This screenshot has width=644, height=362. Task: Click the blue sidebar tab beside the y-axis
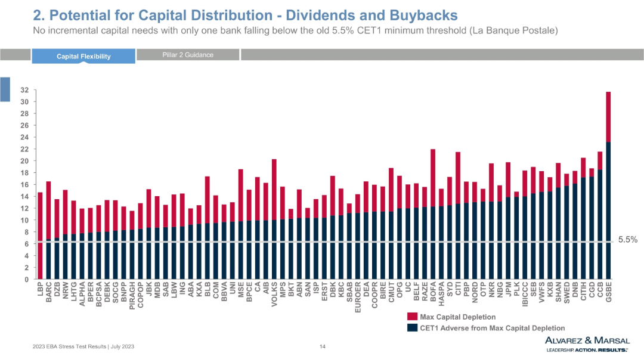(x=5, y=89)
